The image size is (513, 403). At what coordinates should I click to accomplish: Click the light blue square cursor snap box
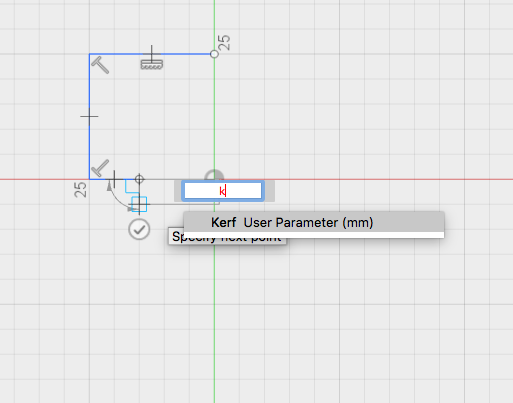click(x=139, y=204)
